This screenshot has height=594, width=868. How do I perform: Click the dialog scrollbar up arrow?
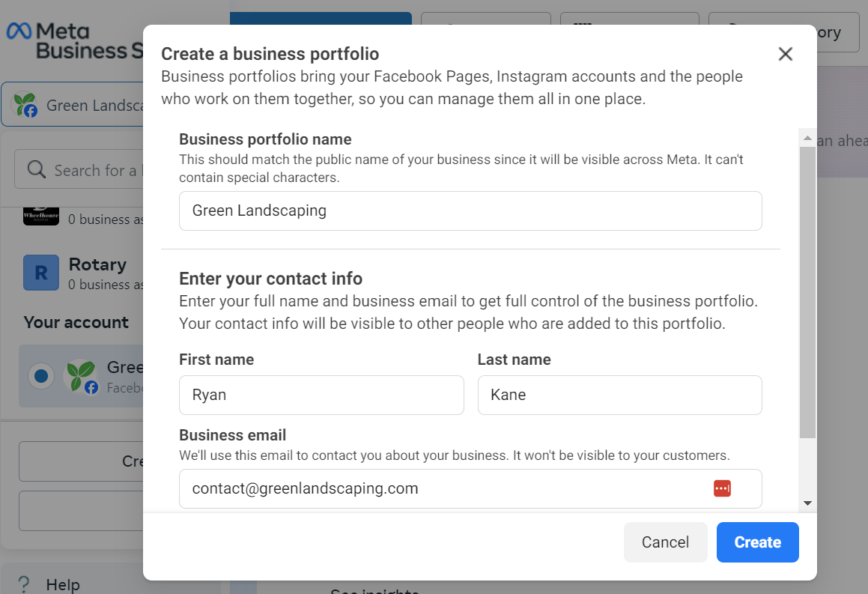[807, 138]
